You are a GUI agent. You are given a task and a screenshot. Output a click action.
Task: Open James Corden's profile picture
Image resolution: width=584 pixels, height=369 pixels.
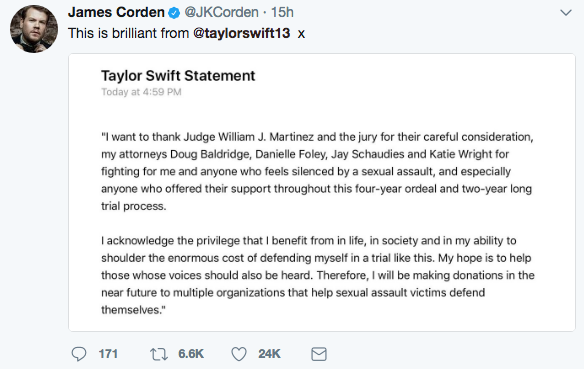(x=34, y=29)
